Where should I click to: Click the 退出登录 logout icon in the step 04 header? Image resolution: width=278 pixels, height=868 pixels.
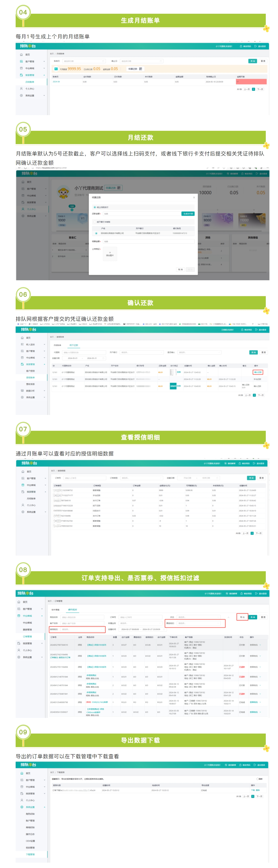tap(255, 46)
